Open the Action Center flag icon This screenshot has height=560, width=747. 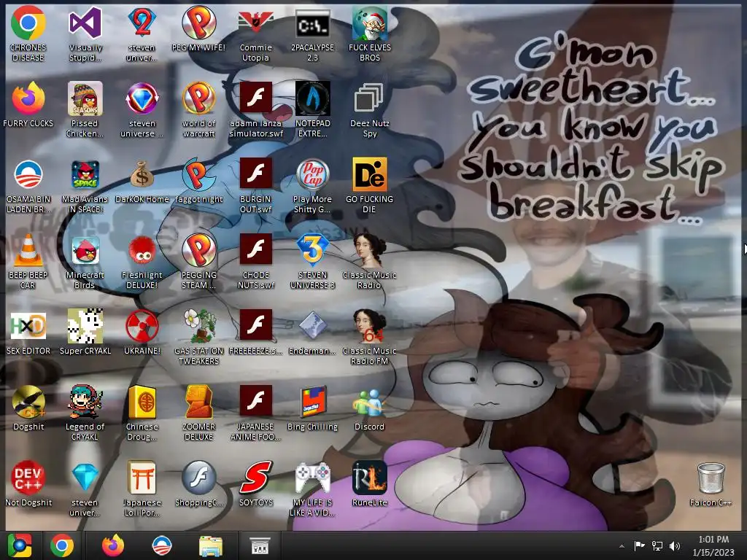click(639, 545)
